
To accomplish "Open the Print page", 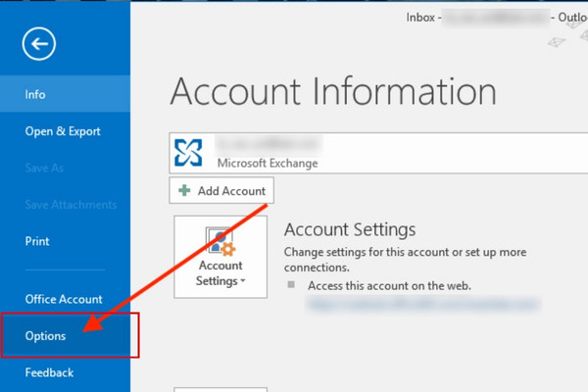I will [66, 241].
